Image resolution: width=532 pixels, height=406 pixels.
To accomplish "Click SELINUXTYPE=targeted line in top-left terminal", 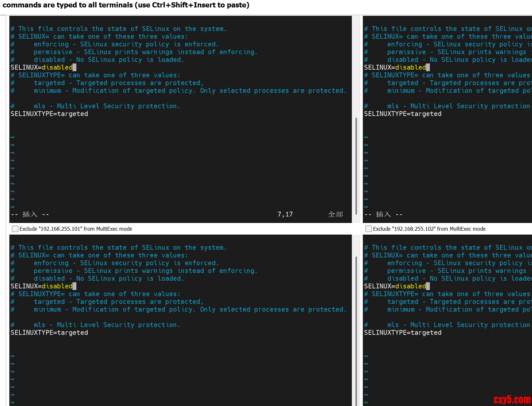I will [x=49, y=114].
